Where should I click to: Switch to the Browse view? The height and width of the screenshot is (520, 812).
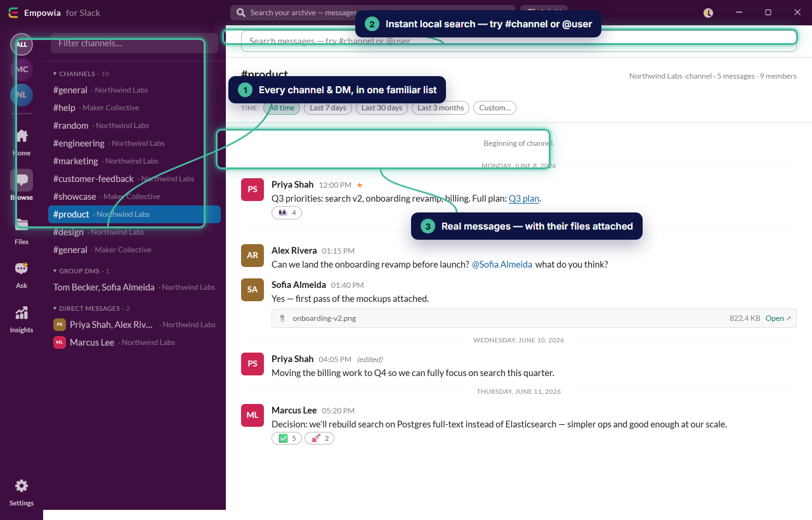point(22,186)
